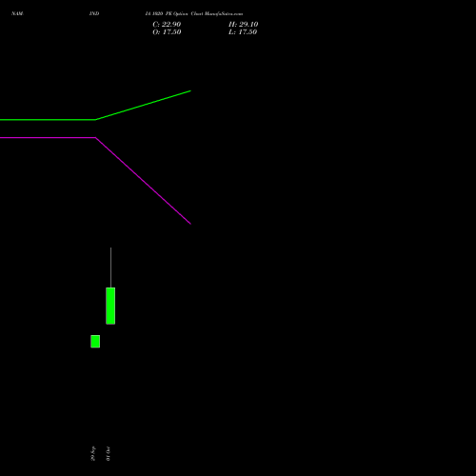This screenshot has height=476, width=476.
Task: Select the taller green candlestick for 01 Oct
Action: coord(110,306)
